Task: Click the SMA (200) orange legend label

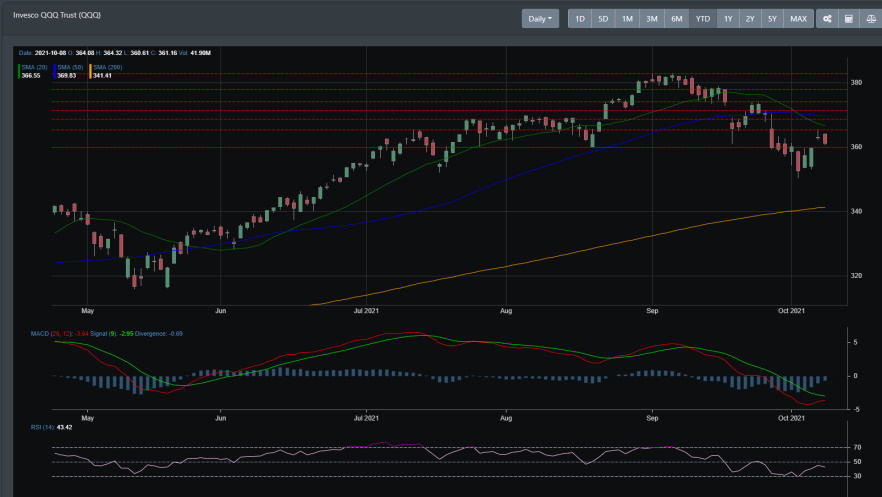Action: tap(107, 67)
